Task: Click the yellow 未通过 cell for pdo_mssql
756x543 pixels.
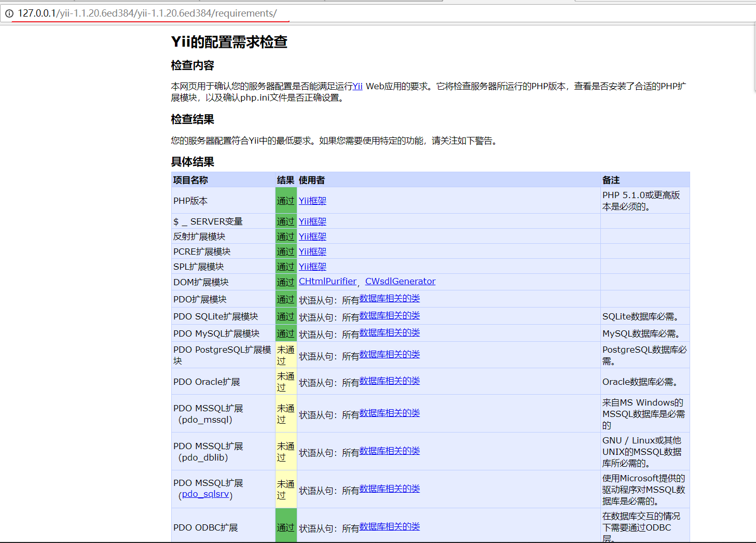Action: [286, 414]
